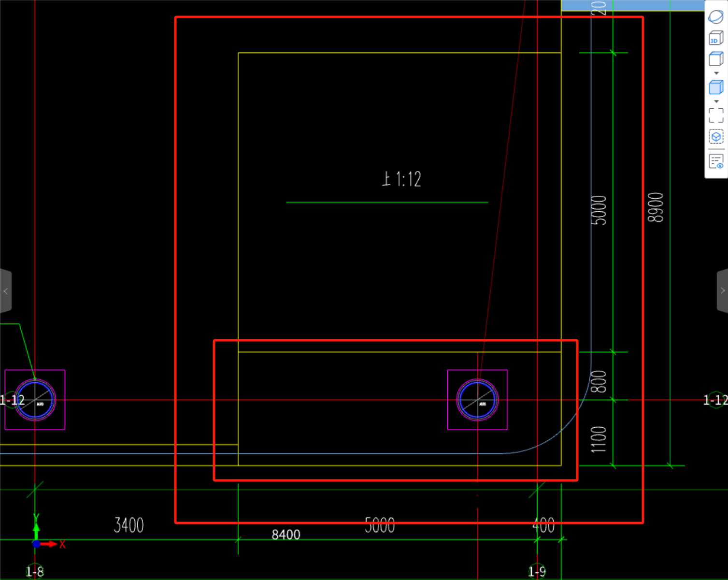Click the slope label 上 1:12

point(401,179)
